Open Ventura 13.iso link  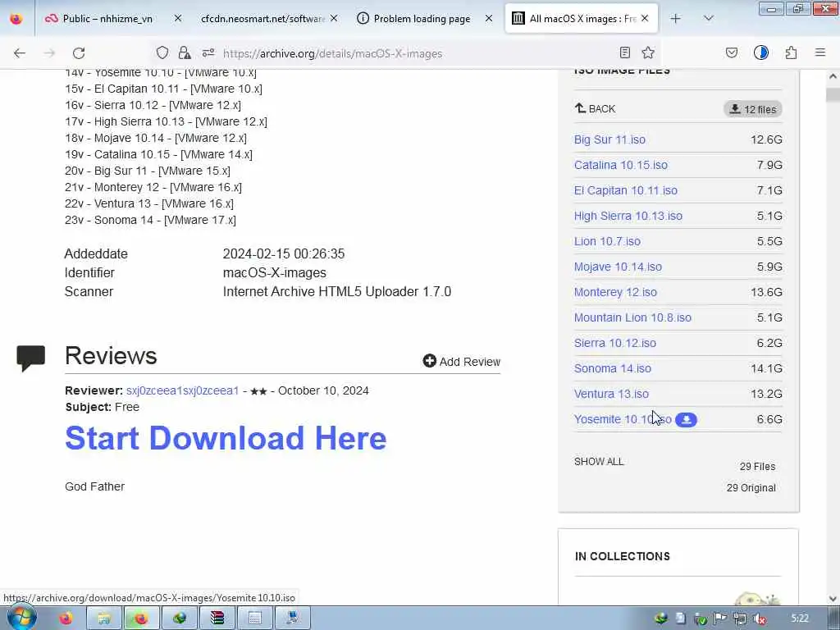click(x=611, y=395)
